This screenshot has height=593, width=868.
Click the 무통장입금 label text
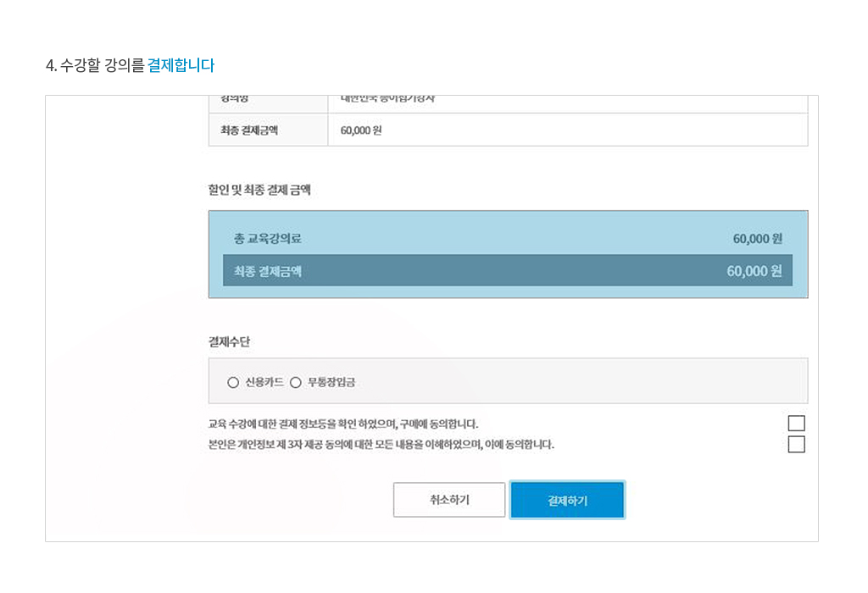point(331,382)
